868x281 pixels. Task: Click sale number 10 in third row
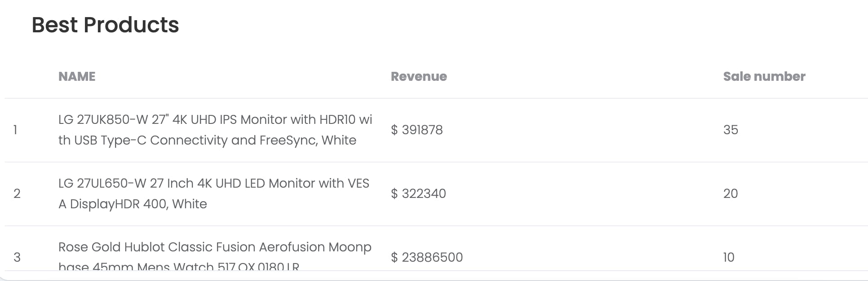[729, 257]
